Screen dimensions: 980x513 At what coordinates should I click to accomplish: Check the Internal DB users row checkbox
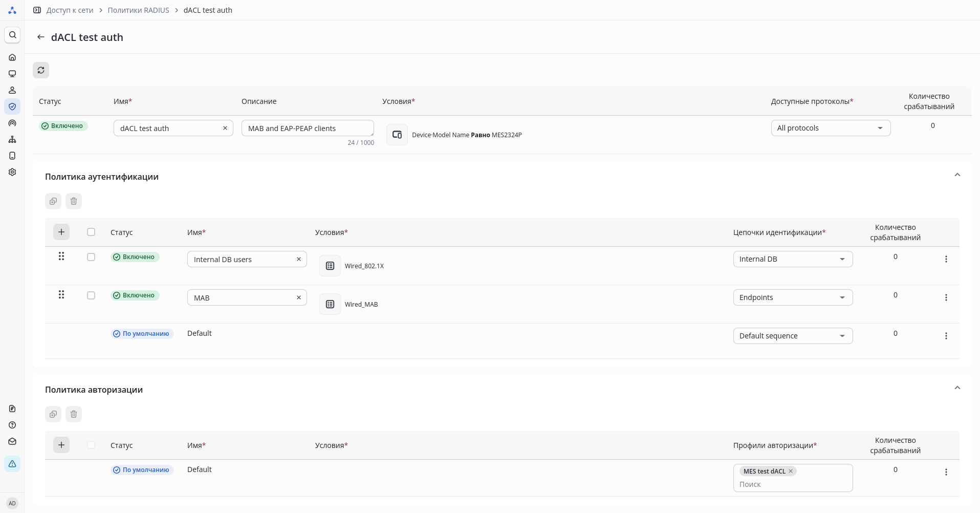pyautogui.click(x=91, y=257)
